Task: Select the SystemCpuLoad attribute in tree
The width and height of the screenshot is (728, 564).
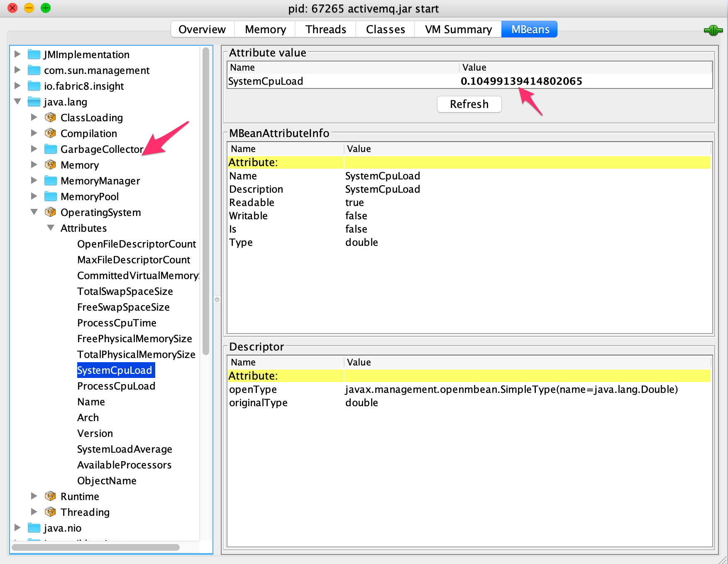Action: coord(116,370)
